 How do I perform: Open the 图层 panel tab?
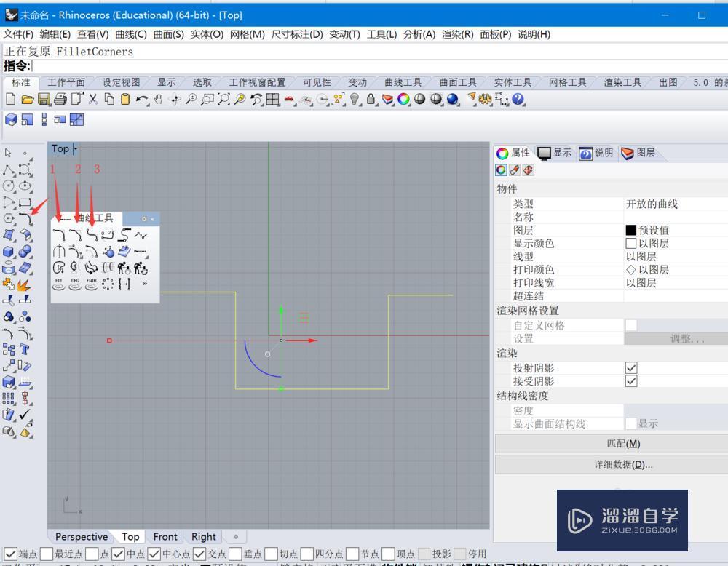pyautogui.click(x=638, y=153)
